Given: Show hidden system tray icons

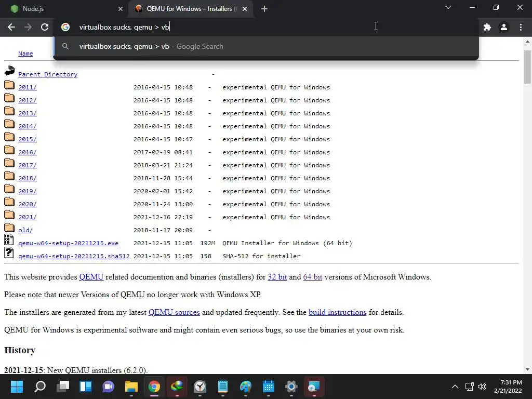Looking at the screenshot, I should pos(455,387).
